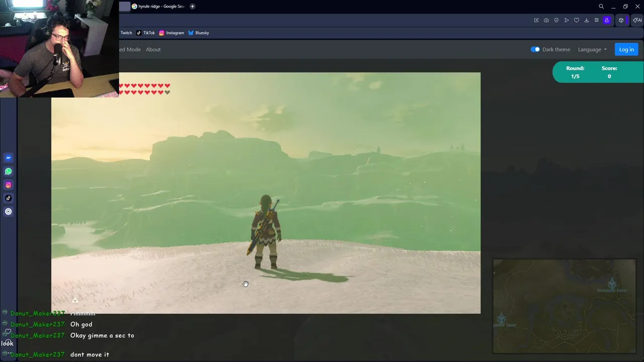Open the downloads icon

coord(587,20)
